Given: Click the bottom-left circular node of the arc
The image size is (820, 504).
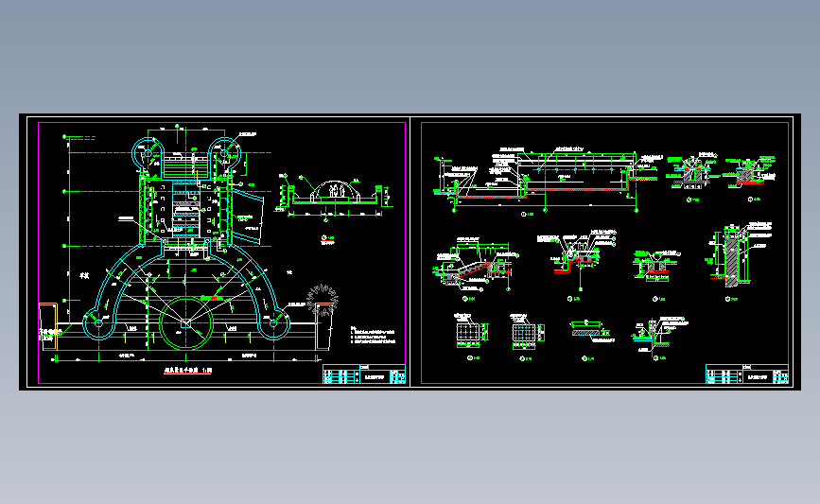Looking at the screenshot, I should (99, 323).
